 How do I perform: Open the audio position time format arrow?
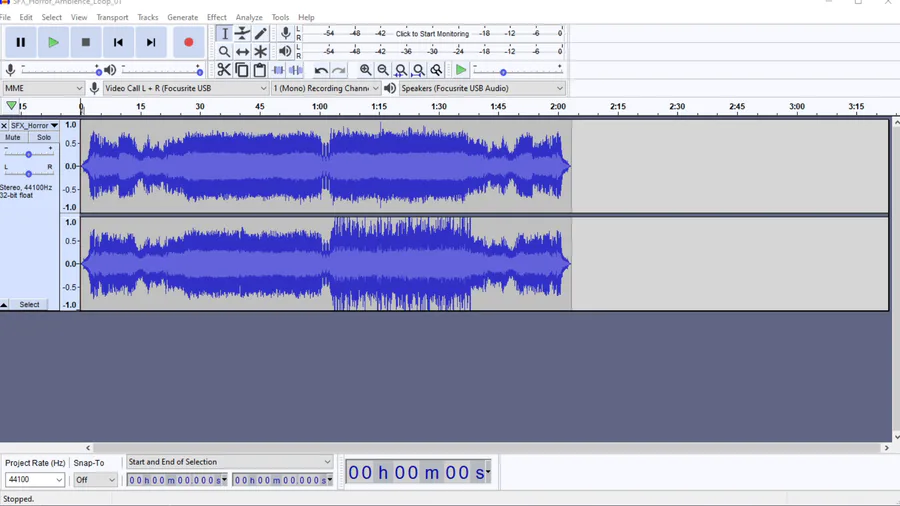[488, 472]
